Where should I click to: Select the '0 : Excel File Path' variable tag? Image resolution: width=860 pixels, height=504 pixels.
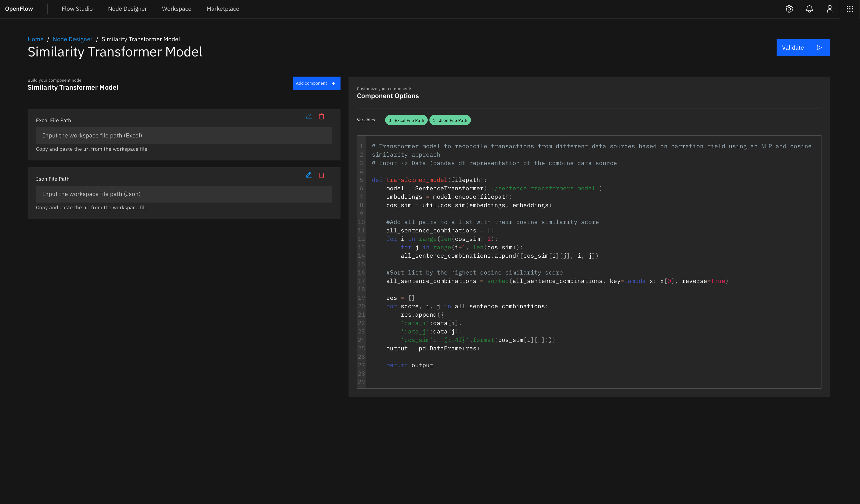(x=406, y=120)
